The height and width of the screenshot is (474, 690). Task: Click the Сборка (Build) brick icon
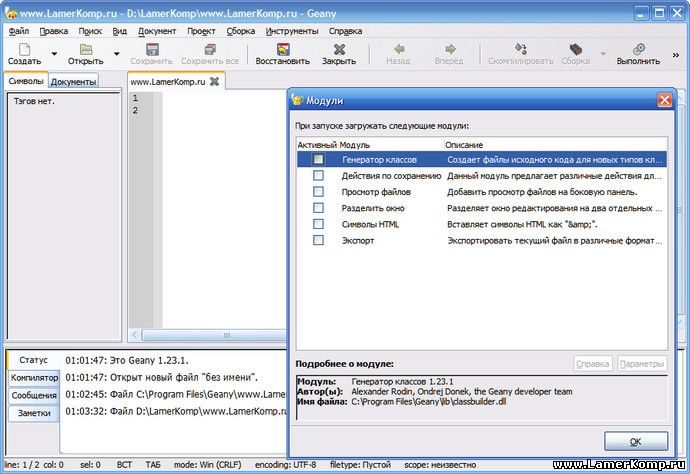point(575,49)
